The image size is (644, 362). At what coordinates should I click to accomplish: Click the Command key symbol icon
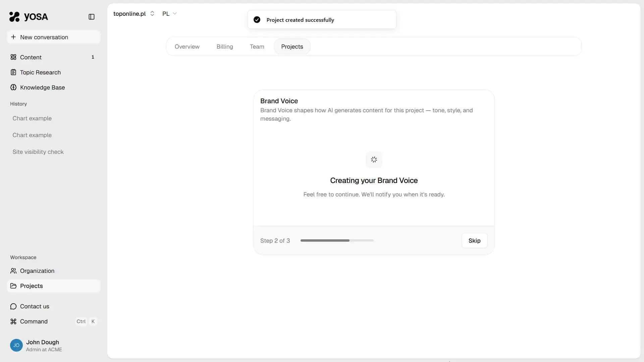[x=13, y=321]
